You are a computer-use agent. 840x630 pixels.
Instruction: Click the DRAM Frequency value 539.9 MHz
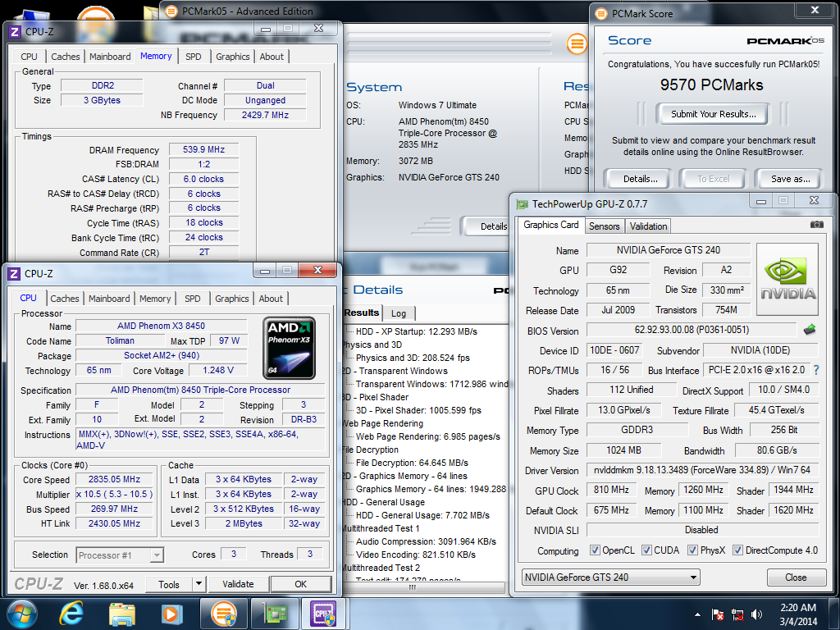(203, 149)
